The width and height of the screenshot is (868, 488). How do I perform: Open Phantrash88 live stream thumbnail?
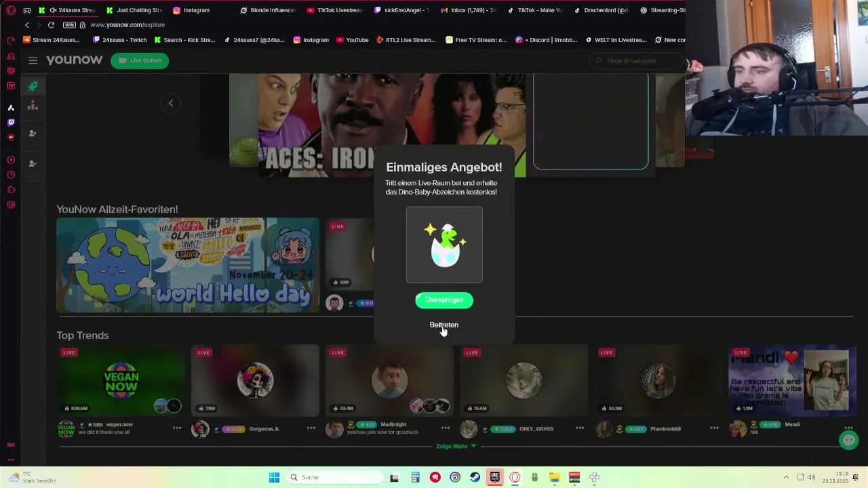[658, 380]
